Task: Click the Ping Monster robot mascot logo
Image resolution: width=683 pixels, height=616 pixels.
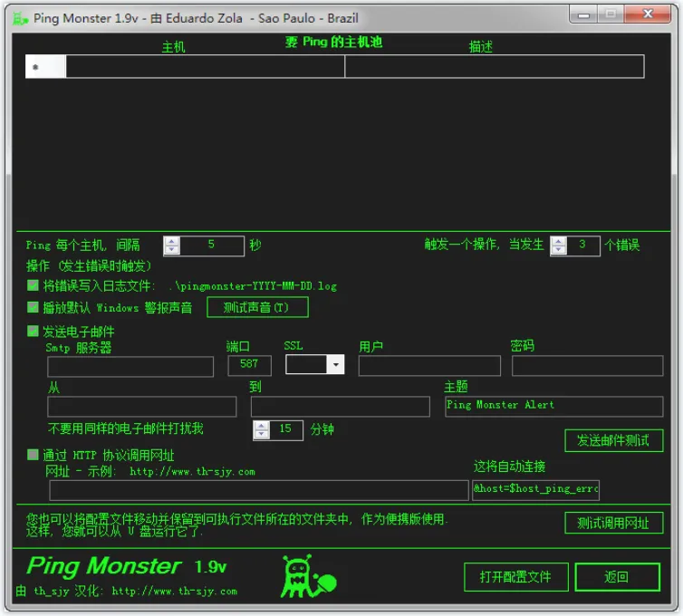Action: (x=308, y=576)
